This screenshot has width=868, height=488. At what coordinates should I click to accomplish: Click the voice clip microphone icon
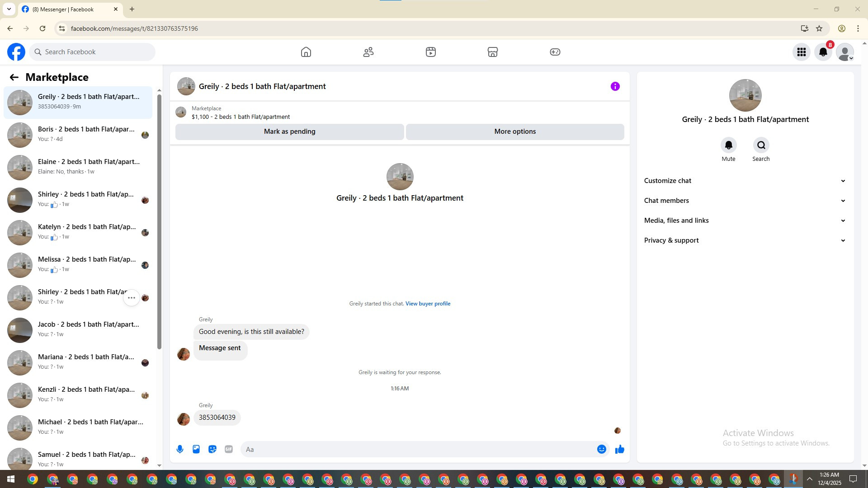[x=180, y=449]
